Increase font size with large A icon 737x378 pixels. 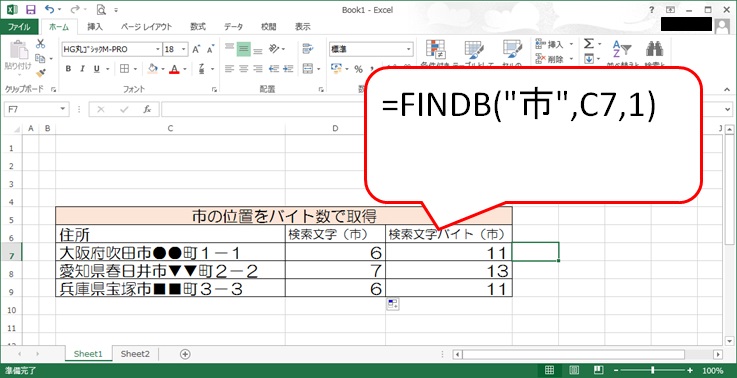[x=196, y=49]
